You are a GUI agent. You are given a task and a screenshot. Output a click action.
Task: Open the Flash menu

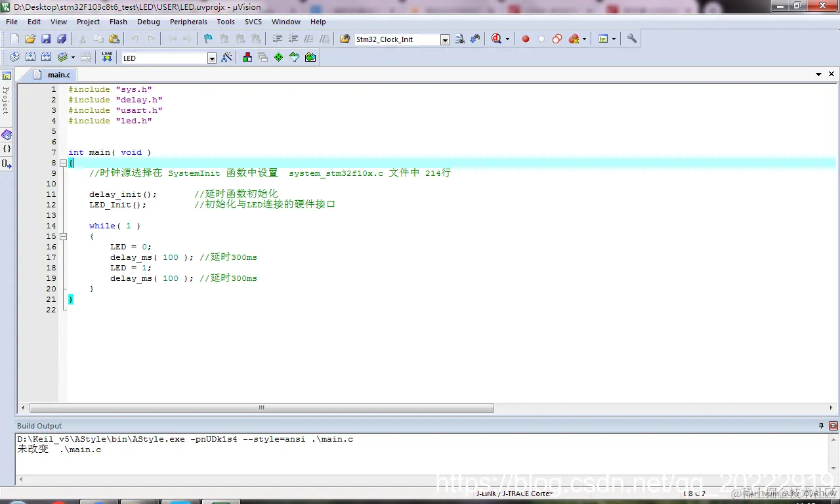tap(119, 22)
